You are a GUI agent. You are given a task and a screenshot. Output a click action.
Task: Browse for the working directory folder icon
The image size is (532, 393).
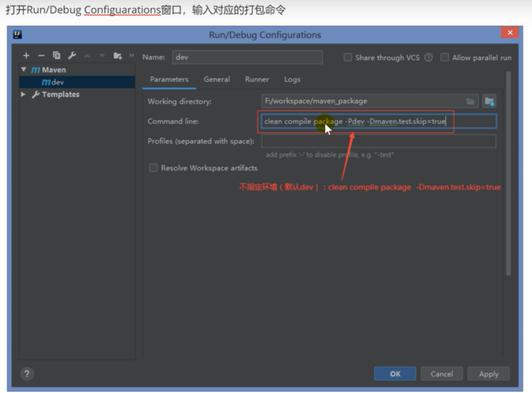pos(470,101)
